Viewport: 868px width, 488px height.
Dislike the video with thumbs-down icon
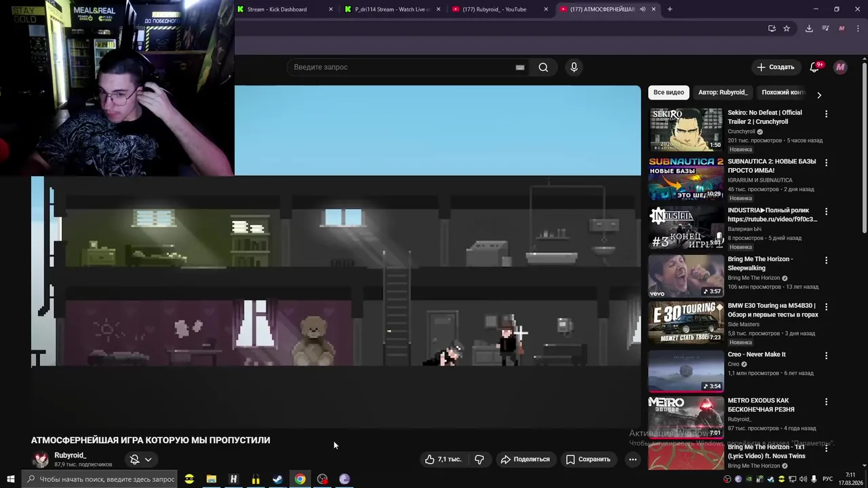[x=479, y=460]
